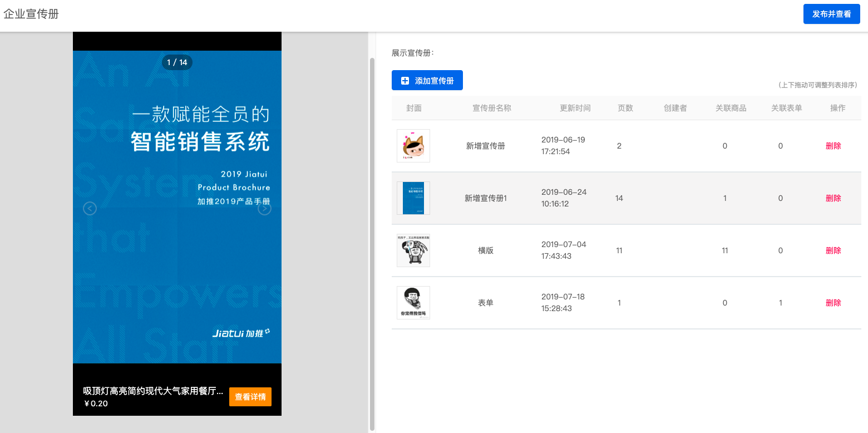Click the 操作 column header
This screenshot has width=868, height=433.
838,108
